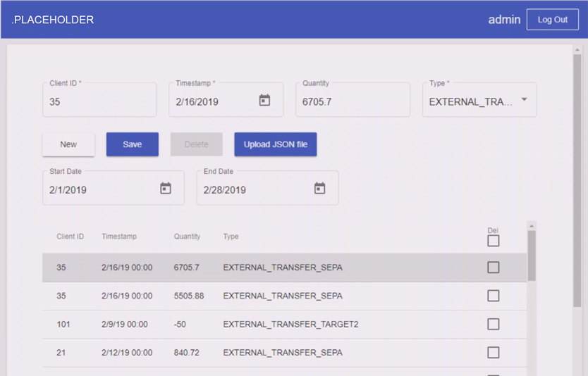
Task: Sort by the Timestamp column header
Action: [119, 237]
